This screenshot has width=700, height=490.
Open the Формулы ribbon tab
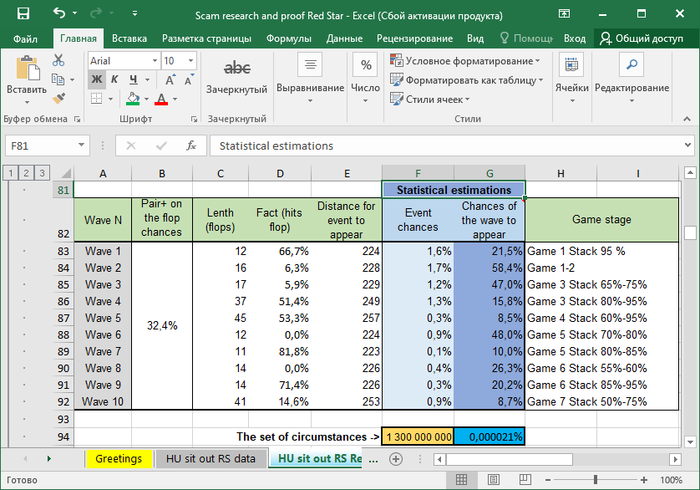288,38
